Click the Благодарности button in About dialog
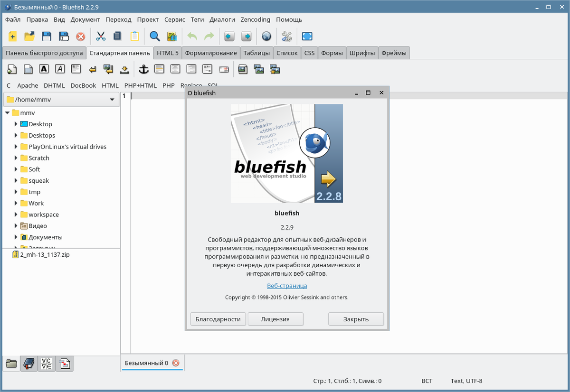Screen dimensions: 570x392 click(218, 319)
